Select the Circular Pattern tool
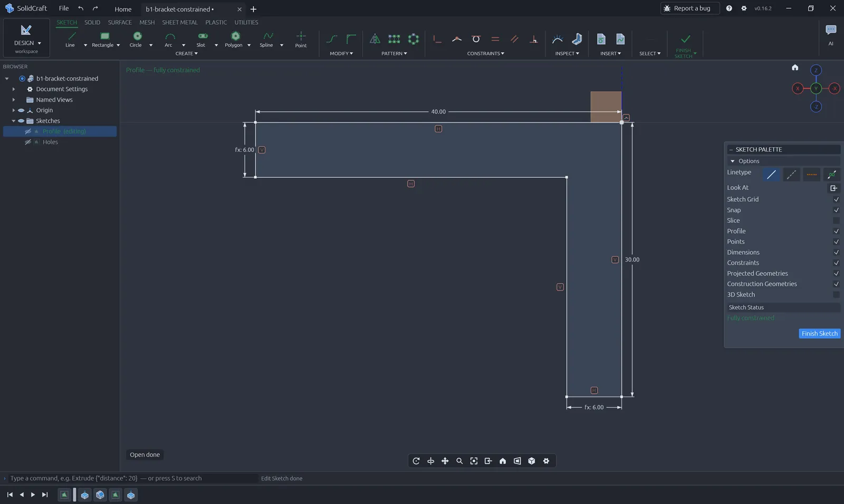This screenshot has width=844, height=504. pyautogui.click(x=414, y=39)
